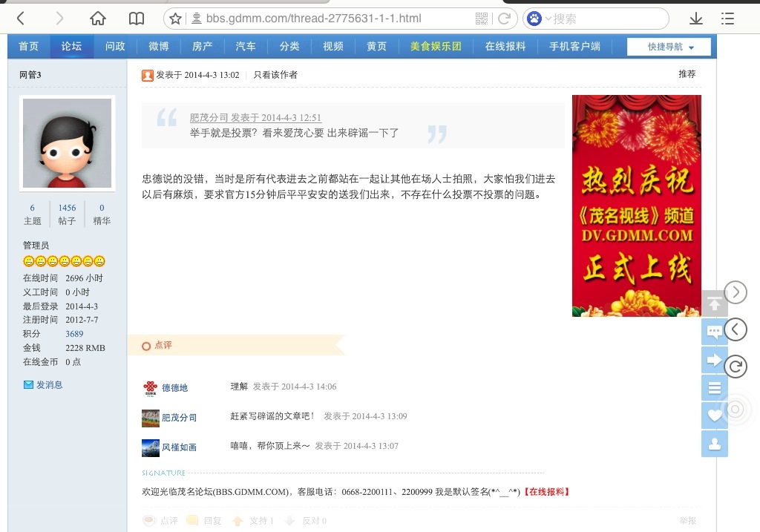Click the QR code icon in address bar
The image size is (760, 532).
[482, 19]
